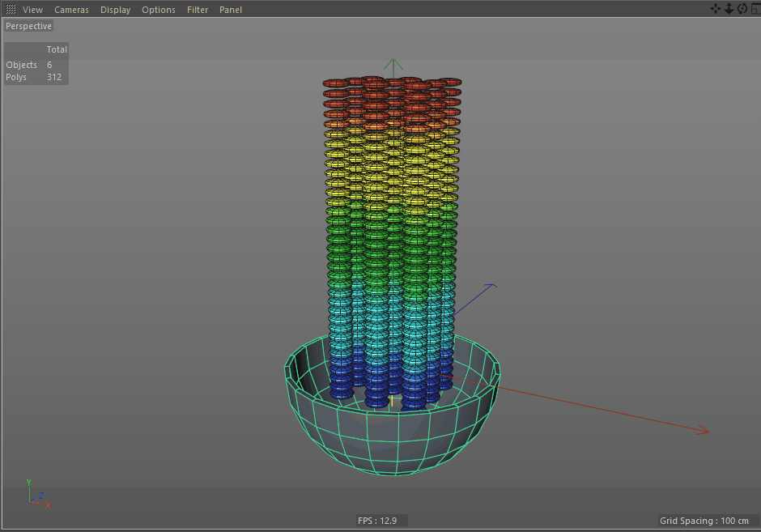The height and width of the screenshot is (532, 761).
Task: Click the Zoom Camera dolly icon
Action: (729, 8)
